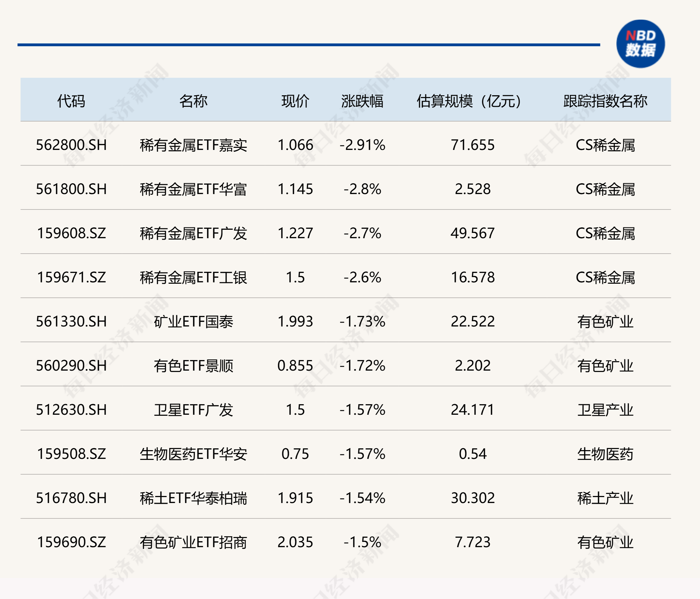700x599 pixels.
Task: Click the name 有色ETF景顺
Action: 193,366
